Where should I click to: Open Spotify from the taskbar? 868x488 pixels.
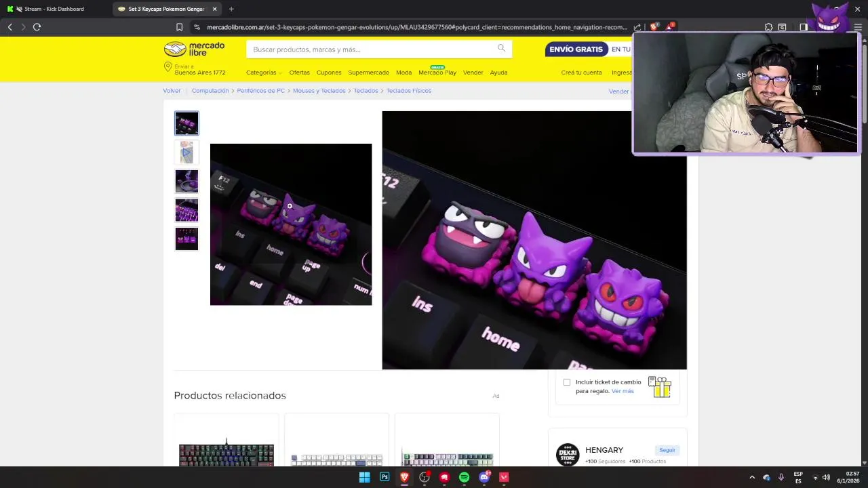(x=464, y=477)
